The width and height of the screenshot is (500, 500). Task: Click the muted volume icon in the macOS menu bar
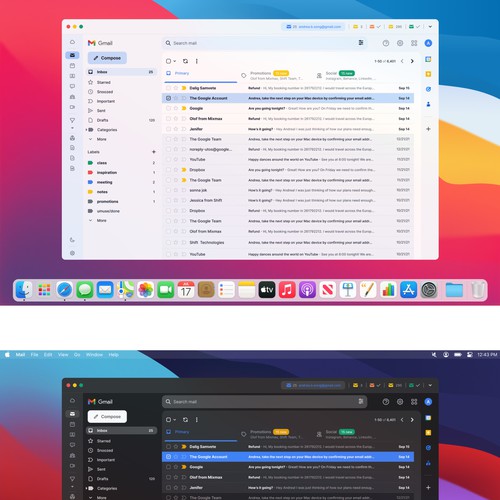click(434, 355)
